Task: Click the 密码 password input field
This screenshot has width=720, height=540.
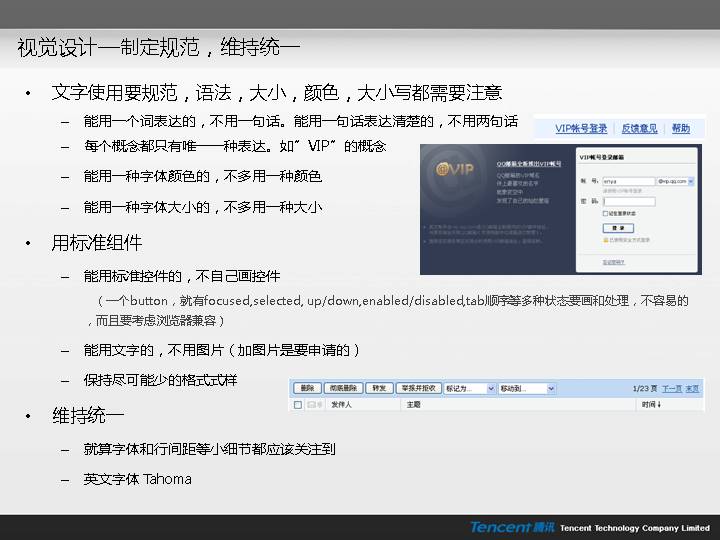Action: click(x=629, y=201)
